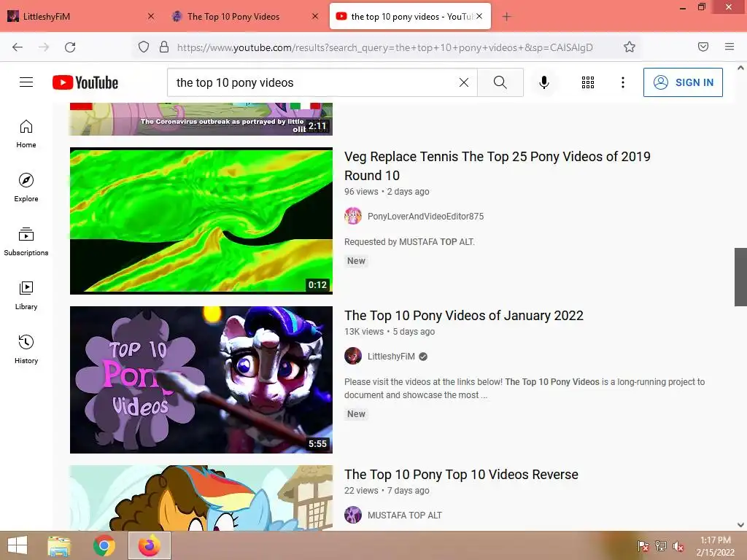The width and height of the screenshot is (747, 560).
Task: Start voice search with the microphone
Action: [544, 82]
